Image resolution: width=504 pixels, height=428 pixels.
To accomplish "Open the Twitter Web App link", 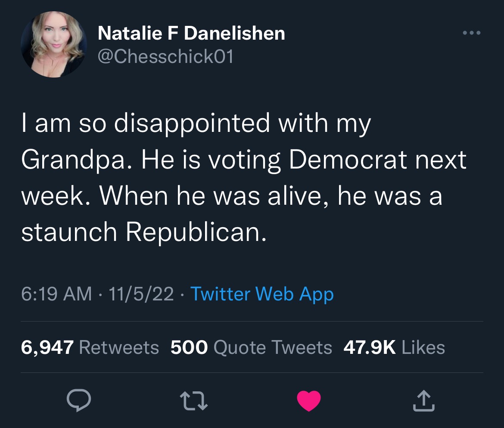I will 262,294.
